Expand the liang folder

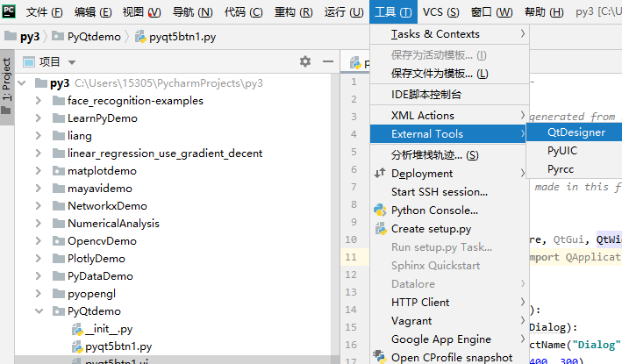click(x=38, y=135)
